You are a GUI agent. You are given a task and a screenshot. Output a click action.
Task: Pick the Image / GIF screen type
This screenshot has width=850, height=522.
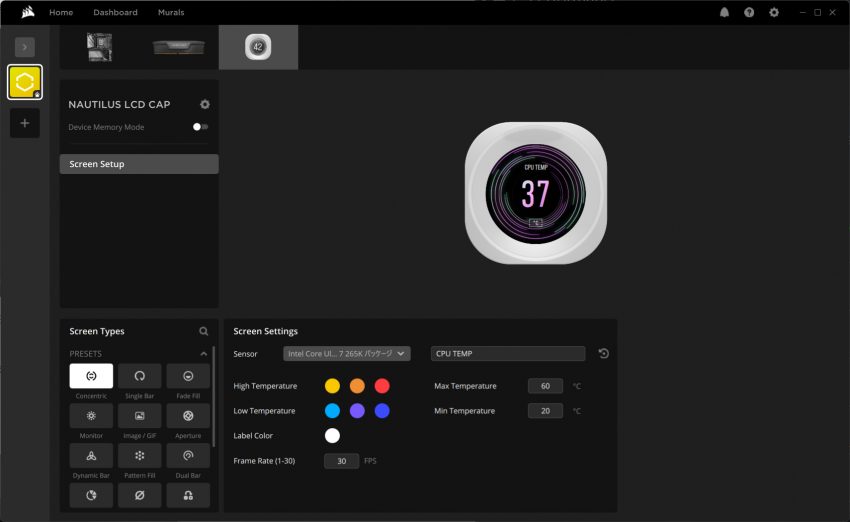[139, 416]
